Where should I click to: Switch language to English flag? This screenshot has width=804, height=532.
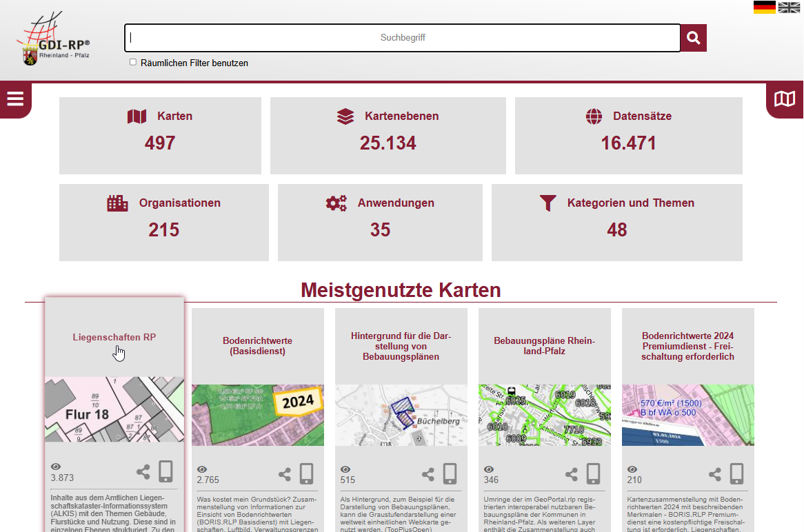788,8
